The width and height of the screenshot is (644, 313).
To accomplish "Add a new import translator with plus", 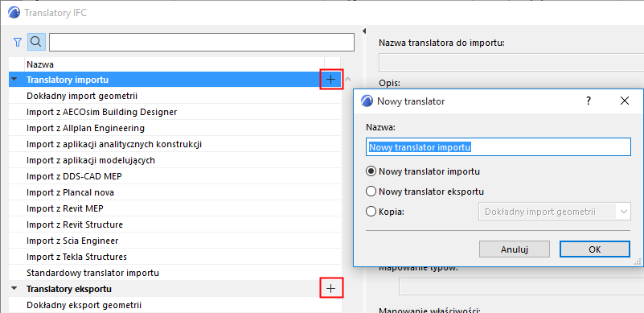I will (331, 80).
